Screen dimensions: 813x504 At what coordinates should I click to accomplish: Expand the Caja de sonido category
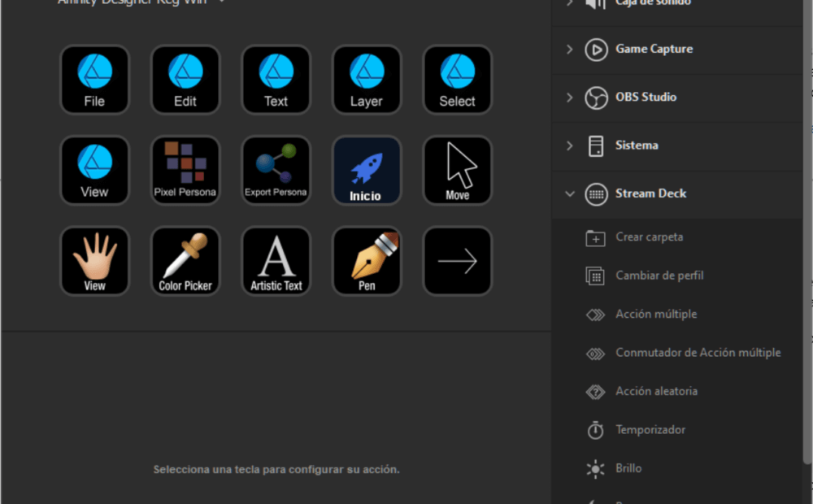click(569, 2)
